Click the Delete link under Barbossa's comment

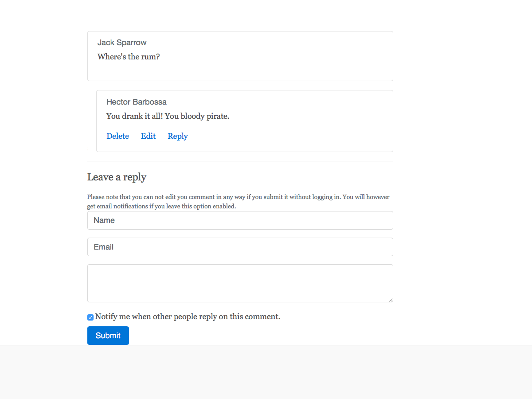(117, 136)
